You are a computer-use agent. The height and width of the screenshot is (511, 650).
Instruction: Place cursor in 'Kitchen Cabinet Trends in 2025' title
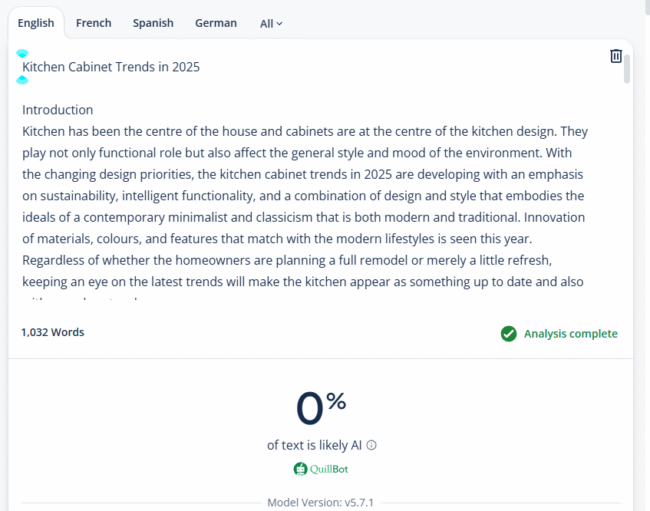[x=111, y=67]
